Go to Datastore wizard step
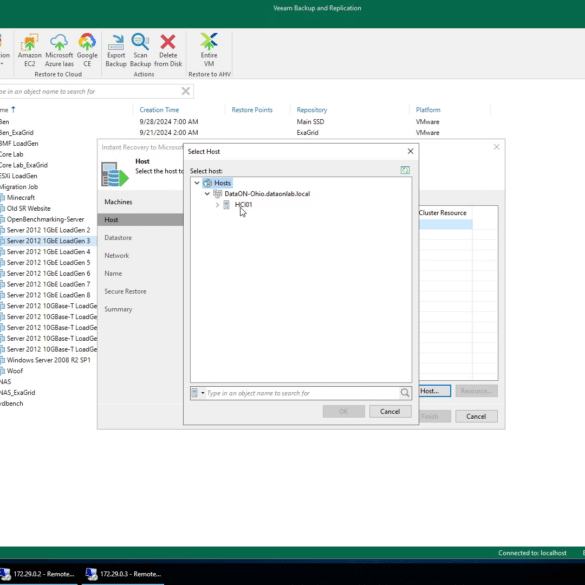Image resolution: width=585 pixels, height=585 pixels. (x=118, y=238)
